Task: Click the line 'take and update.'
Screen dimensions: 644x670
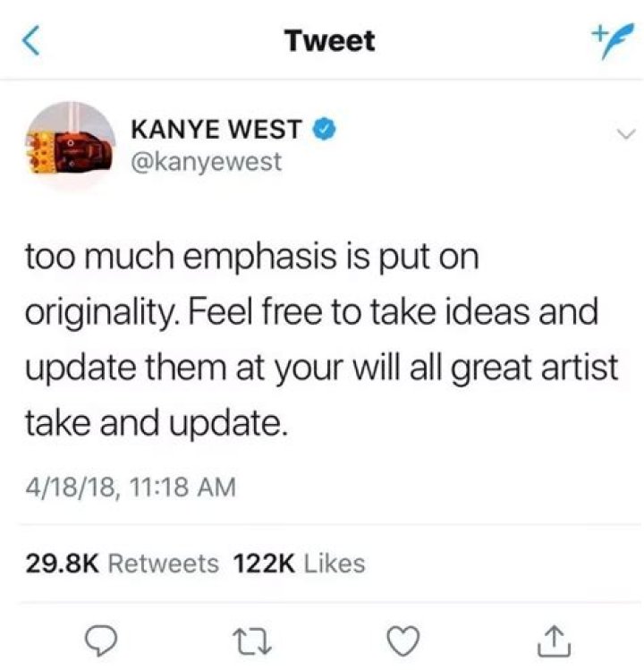Action: click(157, 422)
